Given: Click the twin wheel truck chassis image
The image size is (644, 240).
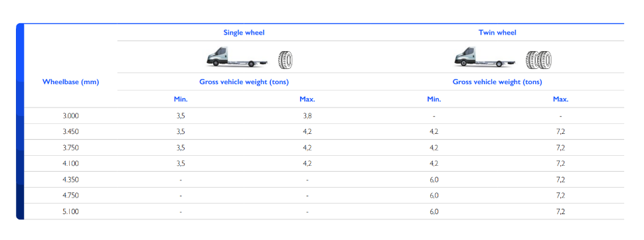Looking at the screenshot, I should (x=485, y=57).
